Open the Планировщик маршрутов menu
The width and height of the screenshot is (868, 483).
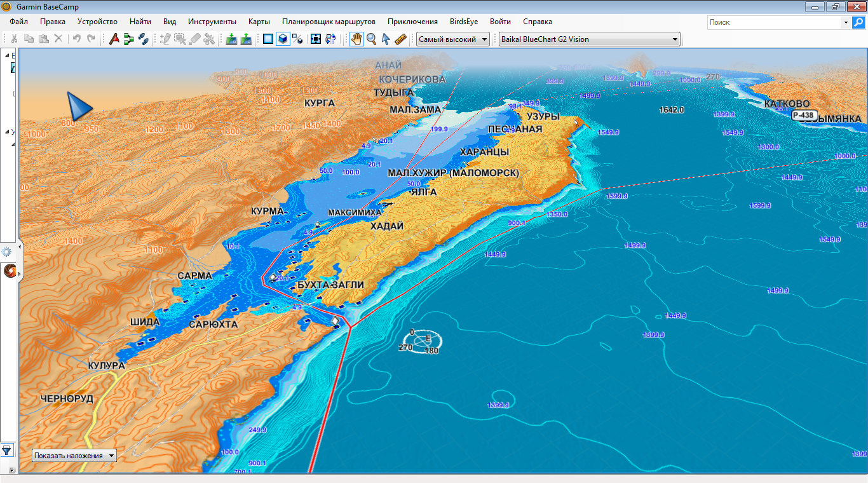[x=329, y=22]
